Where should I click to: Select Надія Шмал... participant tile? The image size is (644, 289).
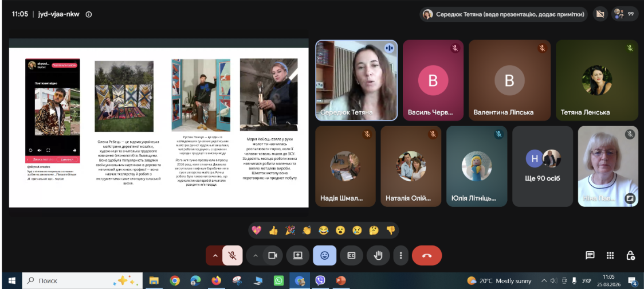point(345,166)
